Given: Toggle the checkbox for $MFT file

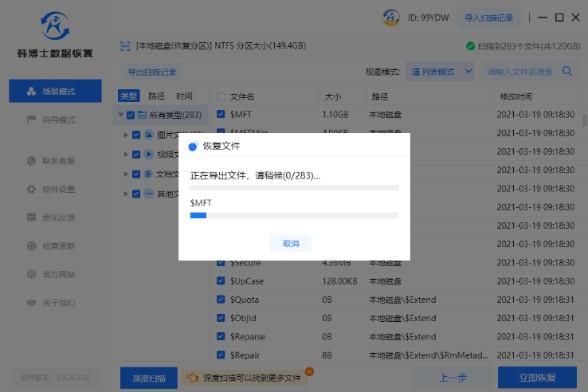Looking at the screenshot, I should coord(221,115).
